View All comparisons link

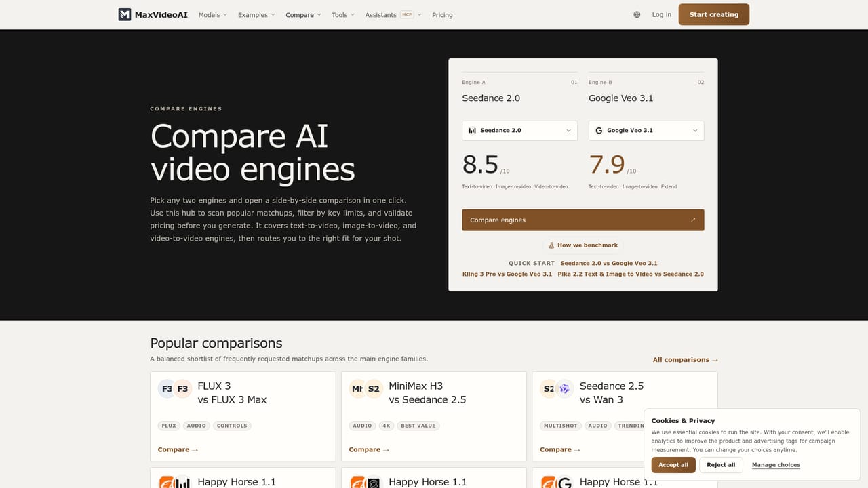(686, 360)
